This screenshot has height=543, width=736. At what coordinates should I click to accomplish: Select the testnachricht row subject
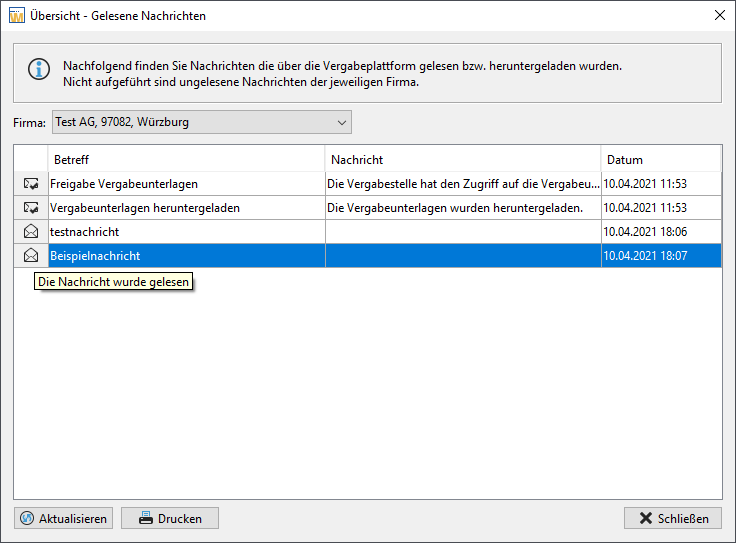84,232
